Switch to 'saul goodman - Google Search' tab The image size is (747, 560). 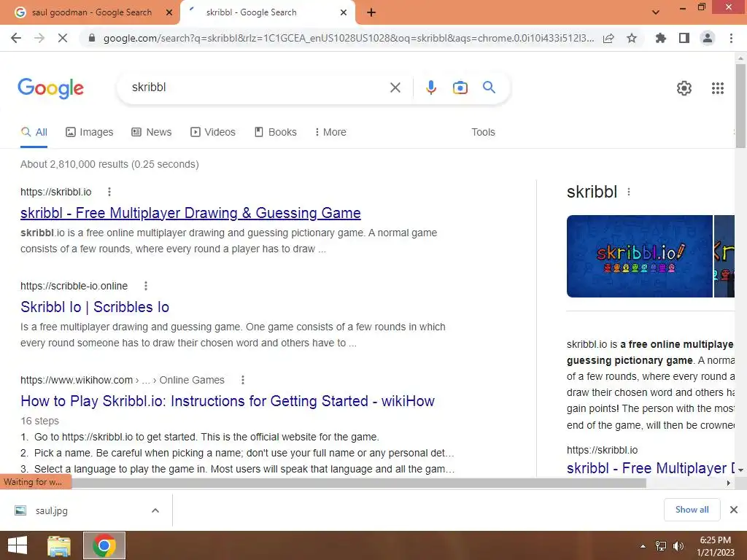pos(91,13)
